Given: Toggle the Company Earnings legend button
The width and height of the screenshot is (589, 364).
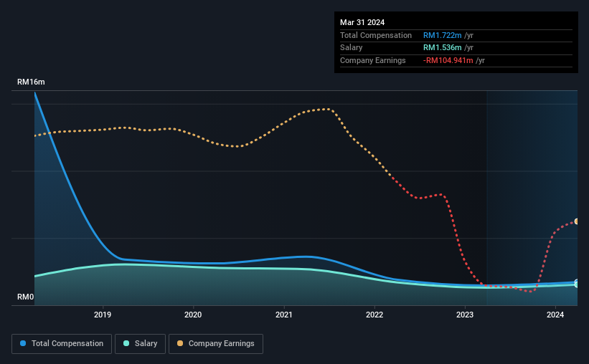Looking at the screenshot, I should point(216,344).
